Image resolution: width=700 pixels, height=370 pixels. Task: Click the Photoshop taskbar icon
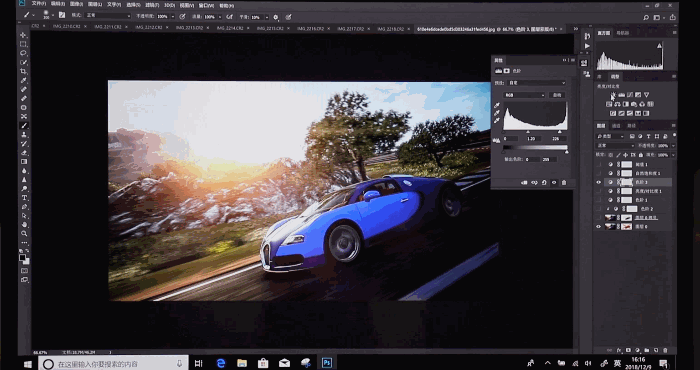tap(327, 363)
